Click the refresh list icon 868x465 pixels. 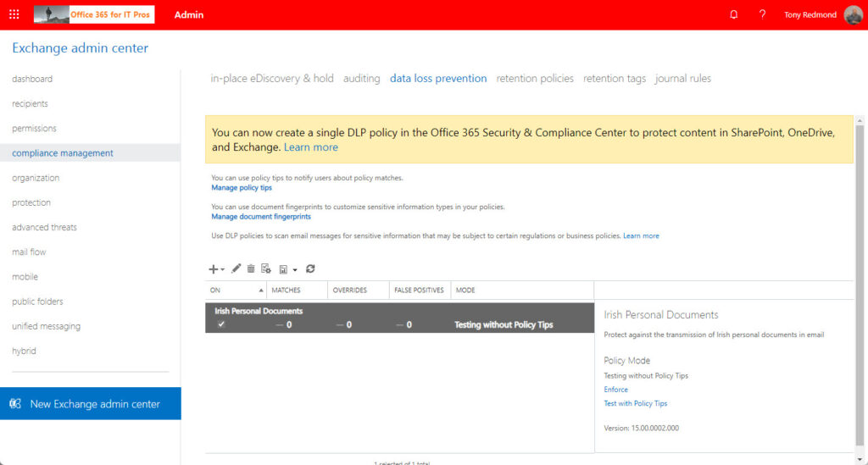[310, 268]
